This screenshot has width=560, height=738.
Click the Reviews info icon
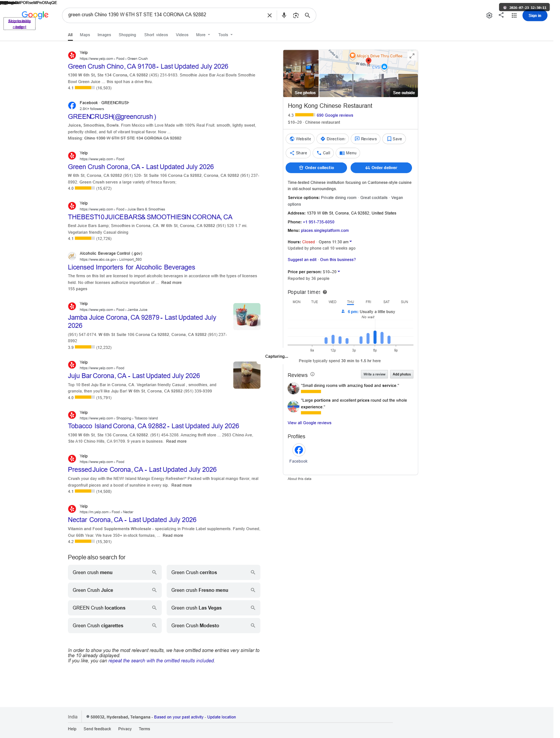click(312, 374)
